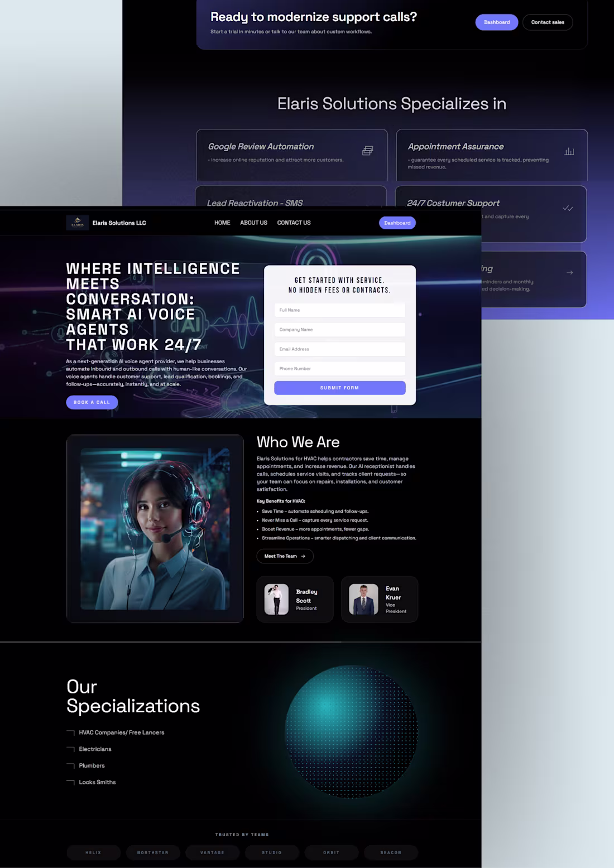Click Evan Kruer's profile picture
The image size is (614, 868).
pos(363,599)
